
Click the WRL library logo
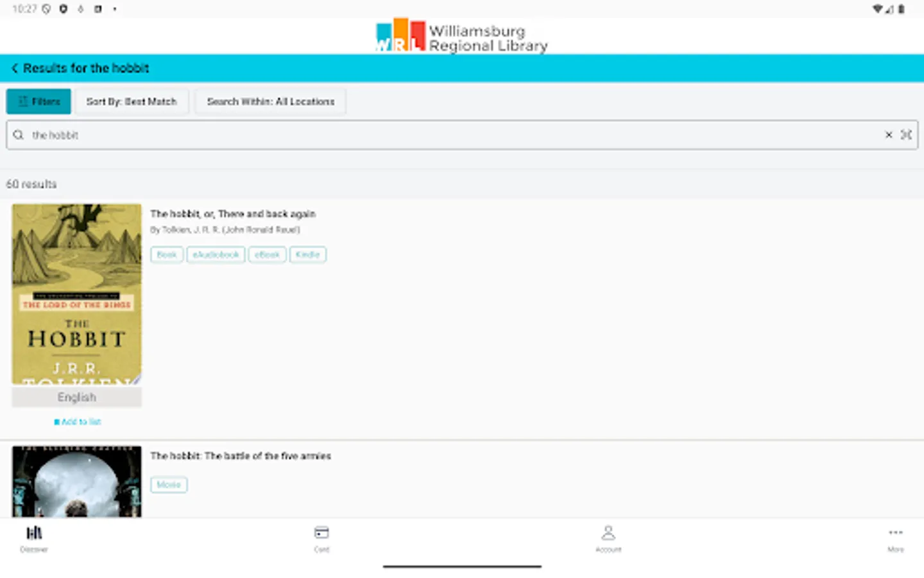tap(461, 35)
